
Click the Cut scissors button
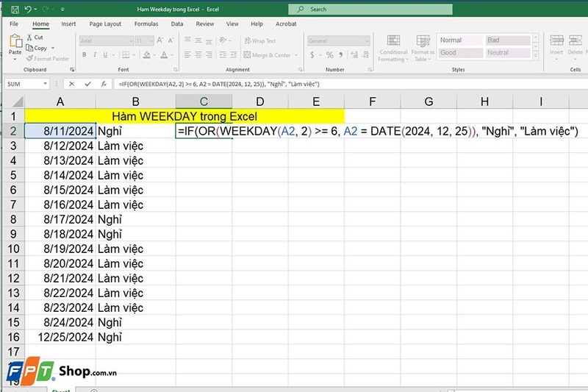(x=35, y=38)
